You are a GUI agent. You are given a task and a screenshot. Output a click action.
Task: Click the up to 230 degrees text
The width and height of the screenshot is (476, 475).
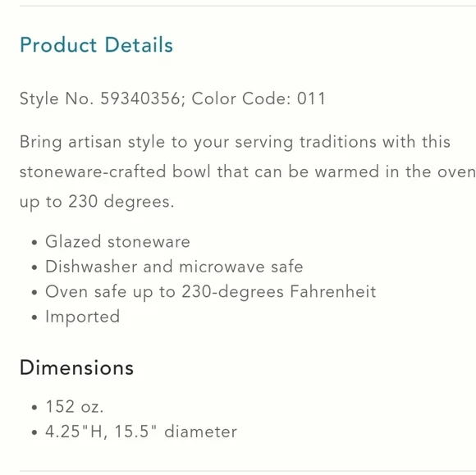click(97, 202)
